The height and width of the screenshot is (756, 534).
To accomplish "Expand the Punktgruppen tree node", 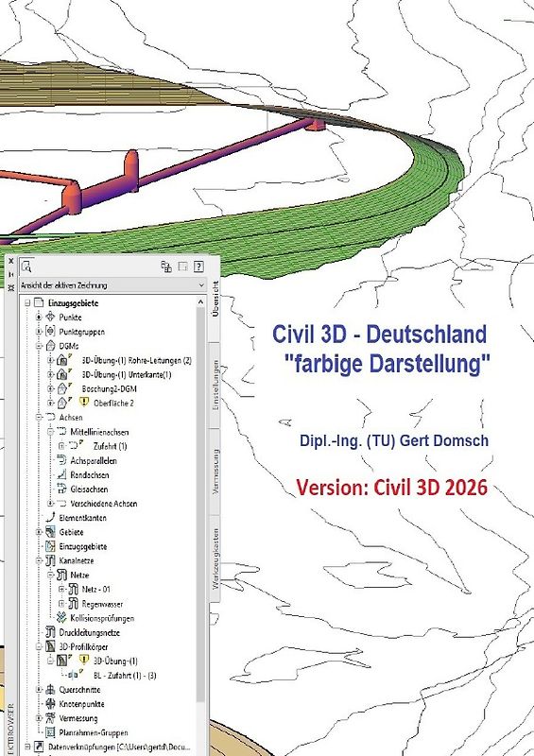I will [x=39, y=332].
